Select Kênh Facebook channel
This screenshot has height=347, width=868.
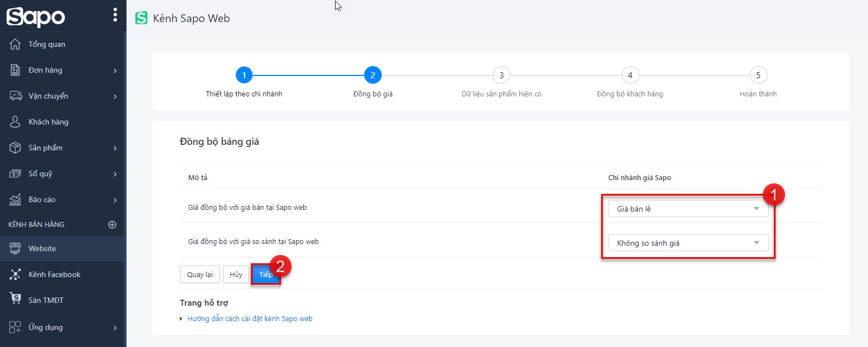click(x=62, y=274)
